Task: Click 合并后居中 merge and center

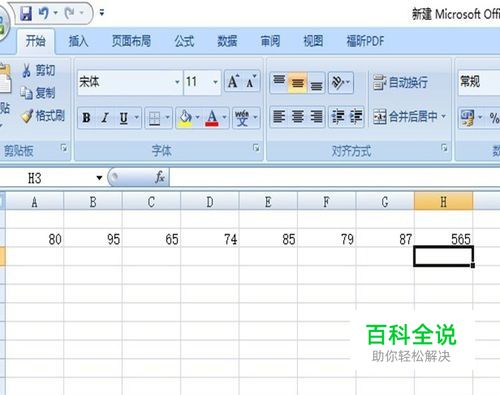Action: pyautogui.click(x=405, y=117)
